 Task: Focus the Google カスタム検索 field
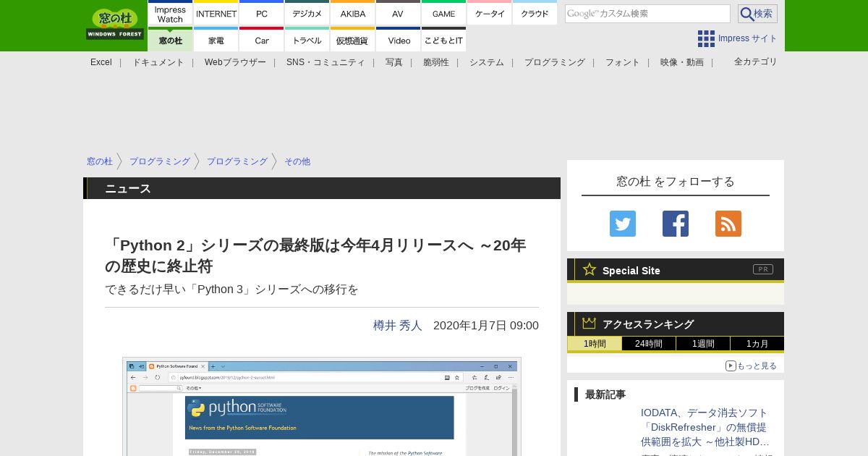[x=647, y=14]
